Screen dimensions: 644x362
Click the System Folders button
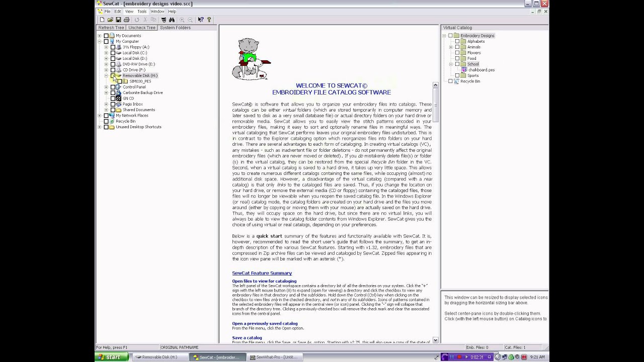click(175, 28)
